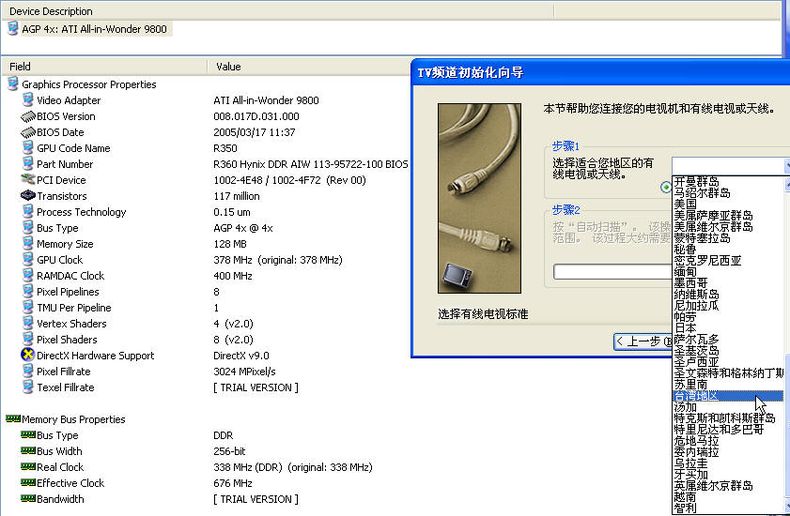
Task: Click the DirectX Hardware Support icon
Action: (28, 355)
